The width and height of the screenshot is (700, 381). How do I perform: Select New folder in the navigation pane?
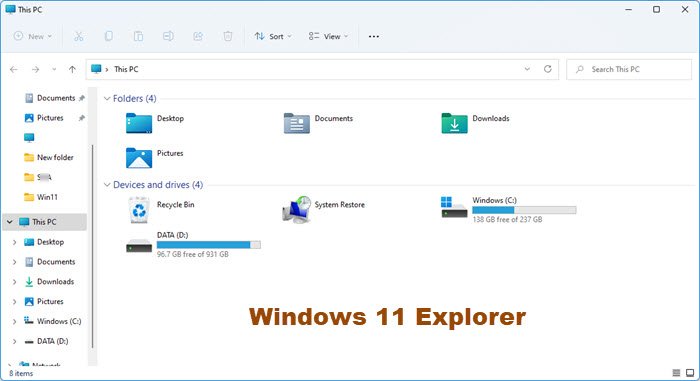tap(49, 157)
